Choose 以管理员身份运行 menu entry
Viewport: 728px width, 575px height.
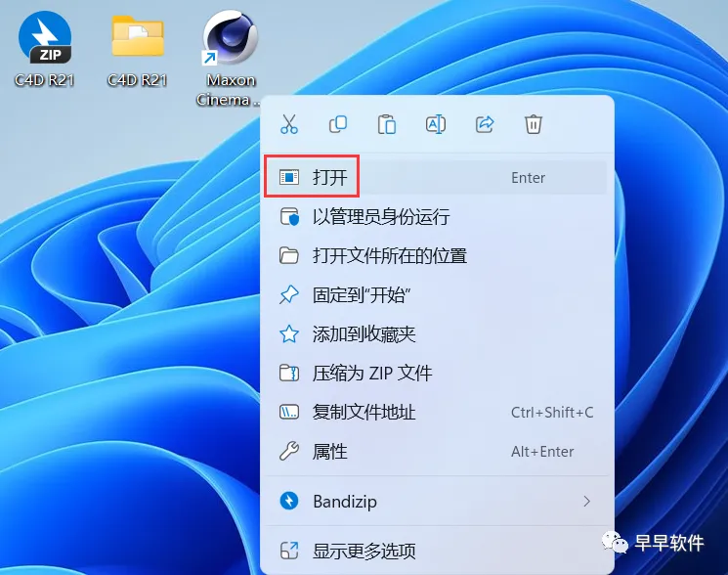click(437, 217)
